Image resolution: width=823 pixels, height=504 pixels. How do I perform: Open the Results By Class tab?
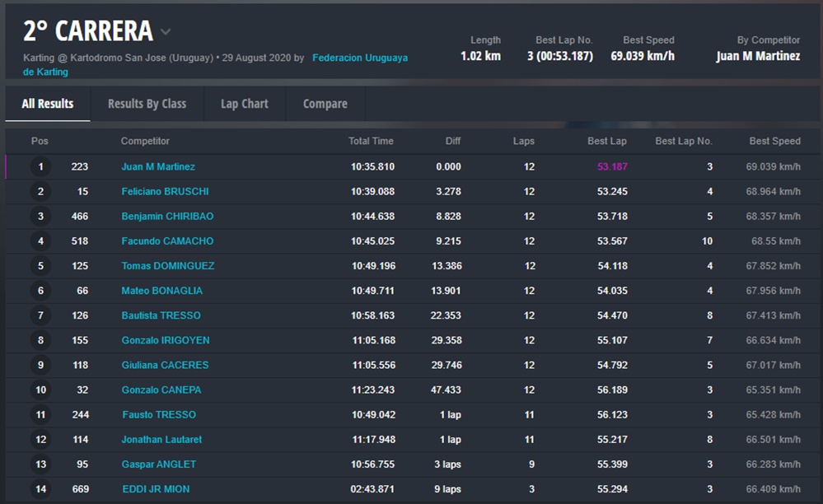147,104
